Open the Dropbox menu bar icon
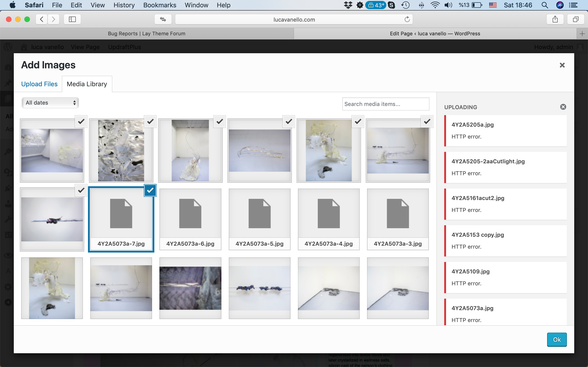 point(348,5)
